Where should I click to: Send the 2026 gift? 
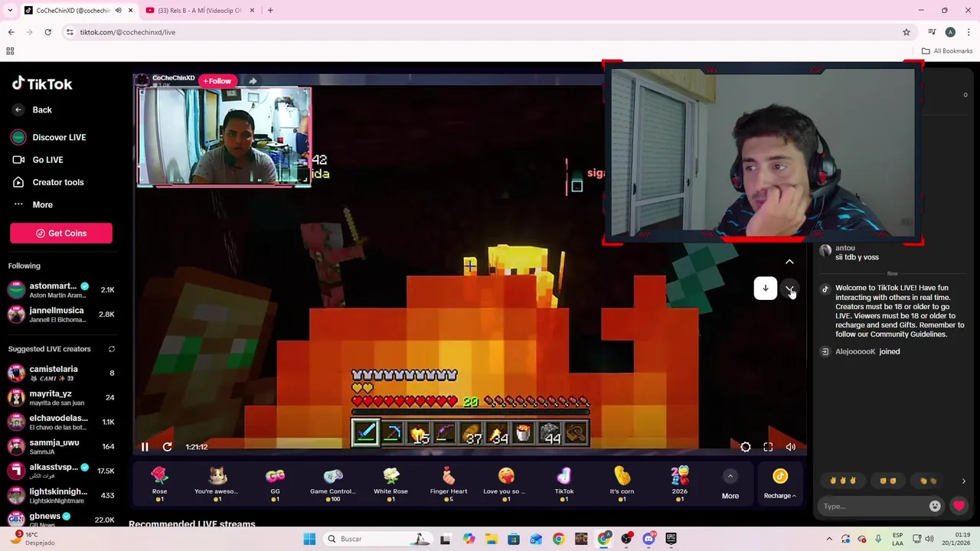click(x=680, y=484)
